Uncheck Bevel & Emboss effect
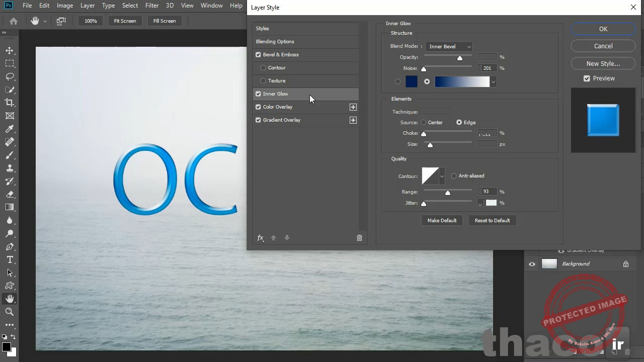This screenshot has width=644, height=362. (x=258, y=55)
